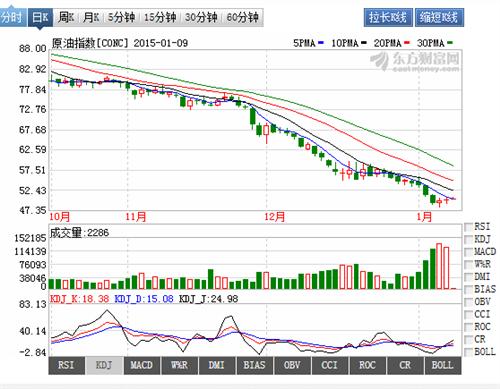Toggle the W%R checkbox
Viewport: 500px width, 389px height.
coord(468,264)
